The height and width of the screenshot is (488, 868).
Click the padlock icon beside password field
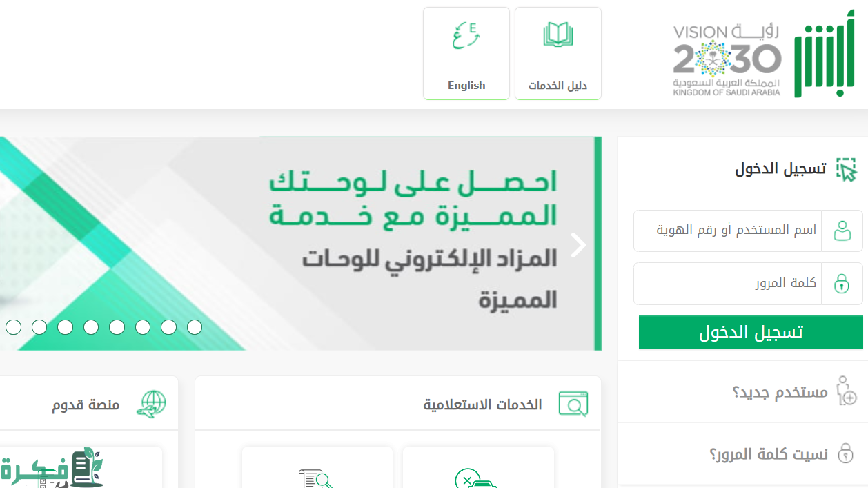842,283
